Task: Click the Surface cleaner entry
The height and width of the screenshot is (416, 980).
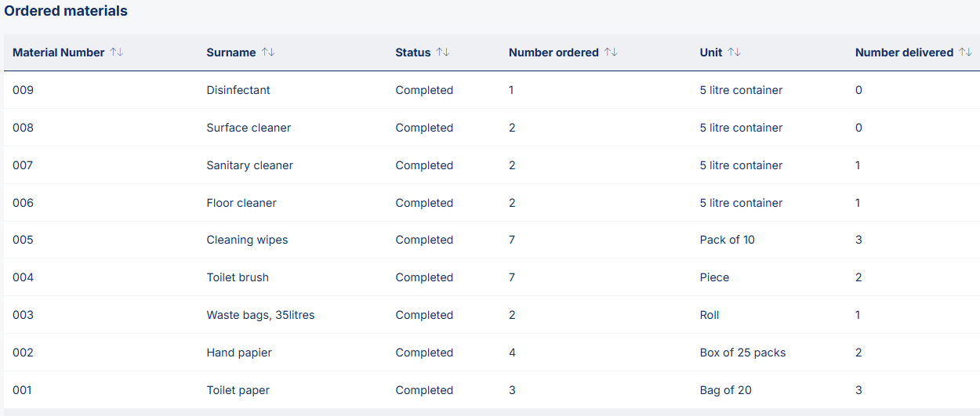Action: [x=249, y=128]
